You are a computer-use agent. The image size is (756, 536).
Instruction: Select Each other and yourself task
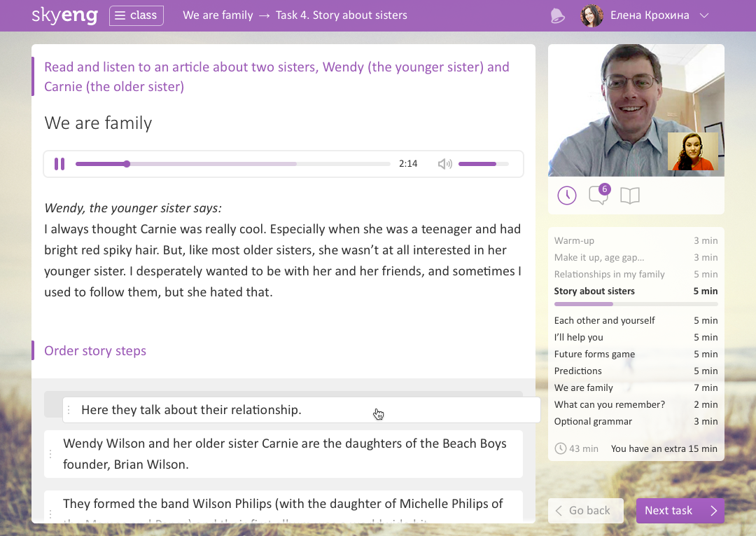coord(636,321)
